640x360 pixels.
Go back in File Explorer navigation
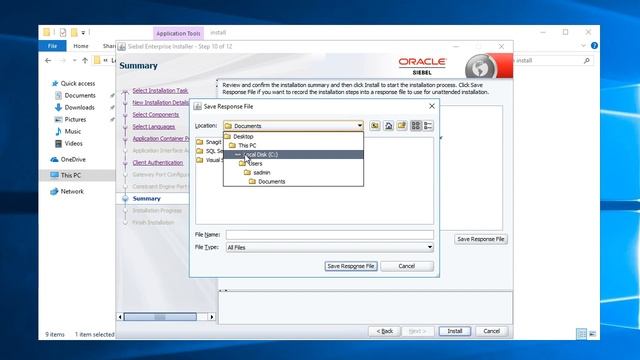[48, 60]
